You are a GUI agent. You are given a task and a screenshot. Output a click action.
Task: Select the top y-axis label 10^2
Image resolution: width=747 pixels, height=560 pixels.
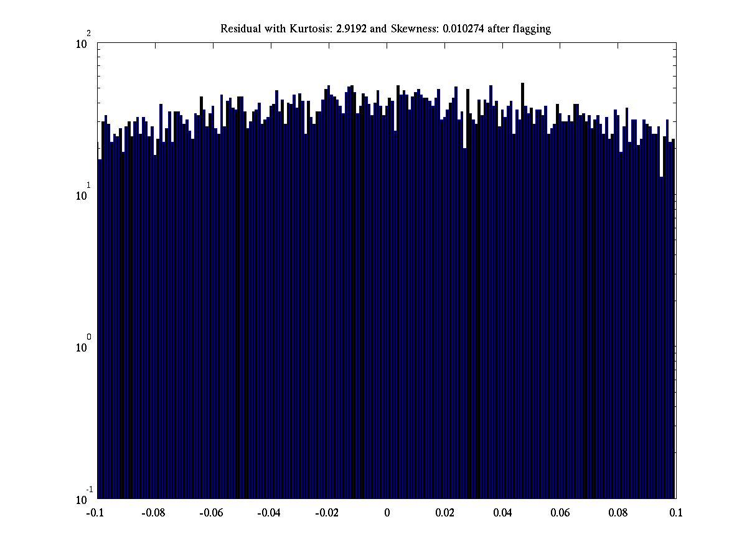click(83, 44)
